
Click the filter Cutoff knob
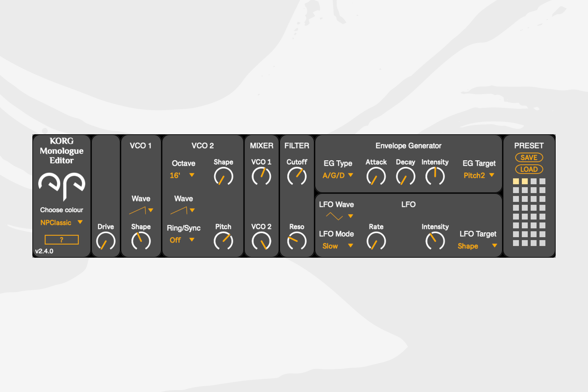(x=296, y=176)
